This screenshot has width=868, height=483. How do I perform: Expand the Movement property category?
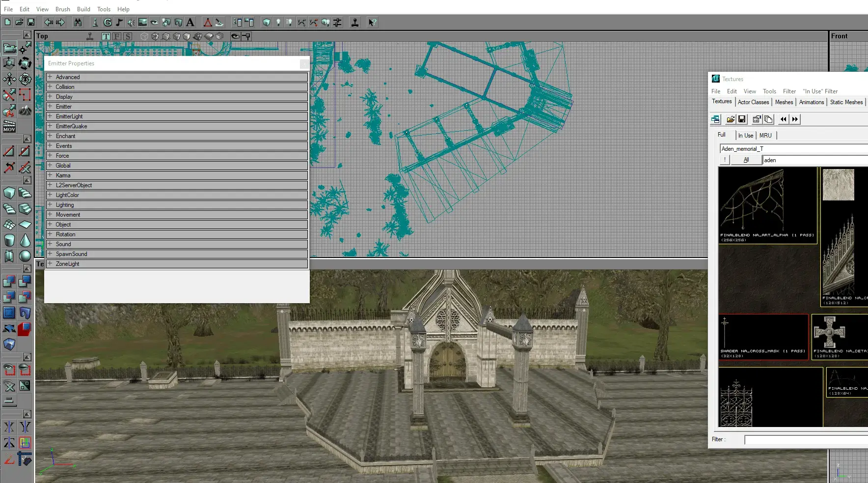(x=177, y=215)
